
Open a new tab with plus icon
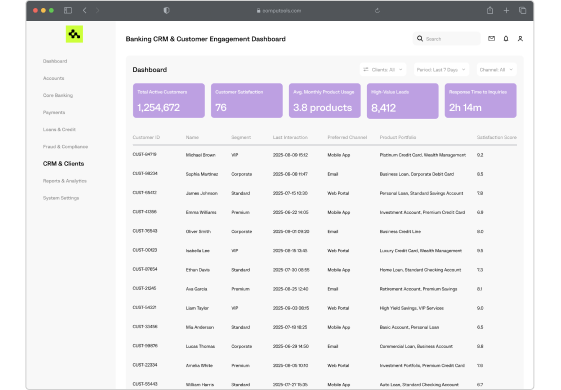coord(506,11)
